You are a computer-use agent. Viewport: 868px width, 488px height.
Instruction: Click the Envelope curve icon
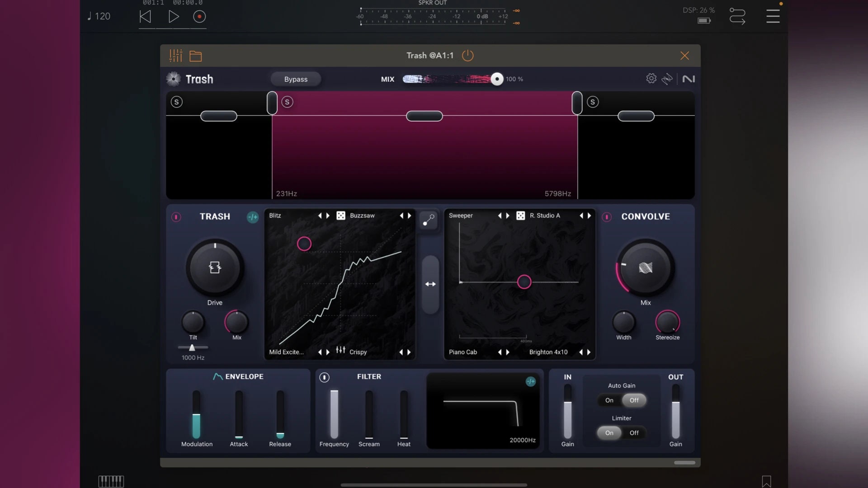click(x=217, y=376)
